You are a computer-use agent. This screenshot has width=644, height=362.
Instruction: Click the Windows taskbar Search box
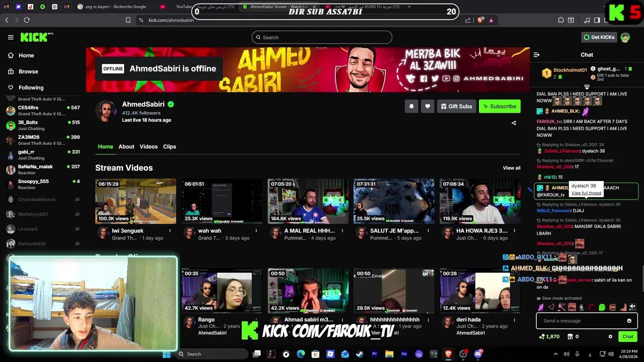point(211,354)
